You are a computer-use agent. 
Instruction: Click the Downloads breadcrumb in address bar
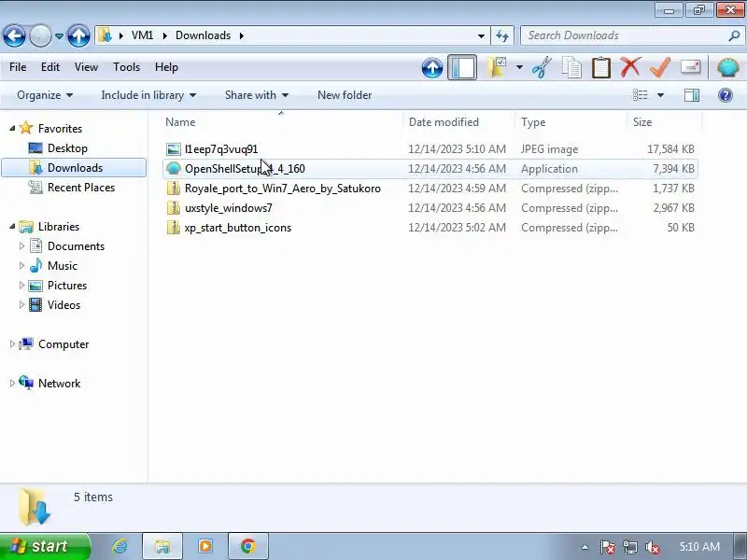coord(203,35)
